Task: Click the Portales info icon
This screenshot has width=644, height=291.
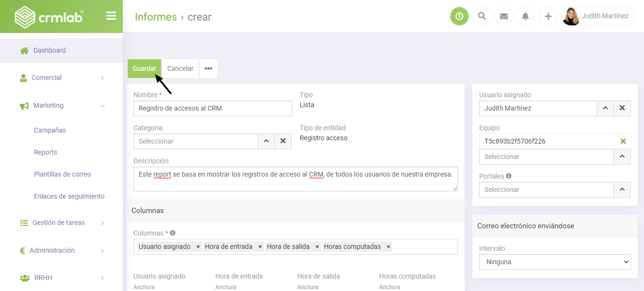Action: tap(509, 176)
